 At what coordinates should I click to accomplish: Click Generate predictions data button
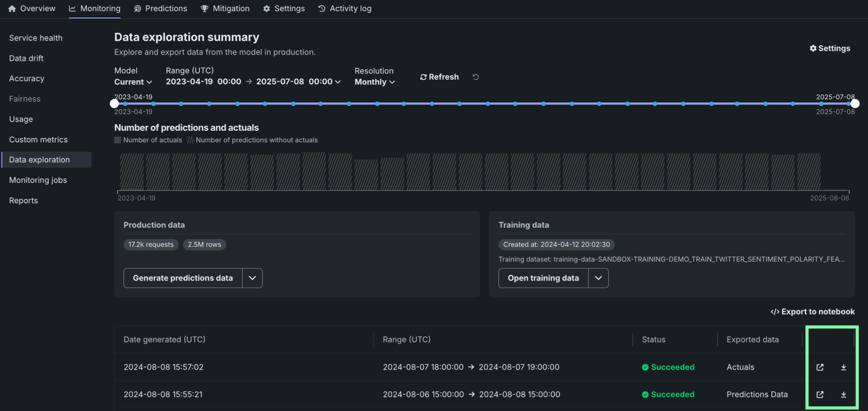[183, 278]
